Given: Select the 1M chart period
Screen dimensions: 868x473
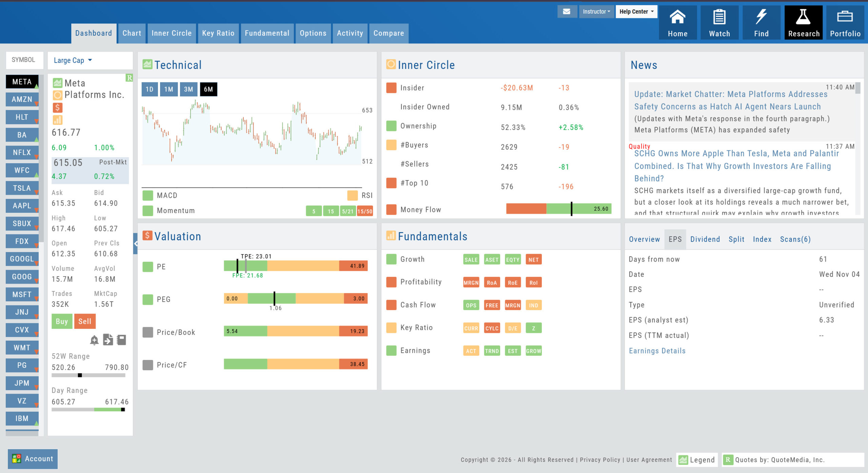Looking at the screenshot, I should click(x=169, y=89).
